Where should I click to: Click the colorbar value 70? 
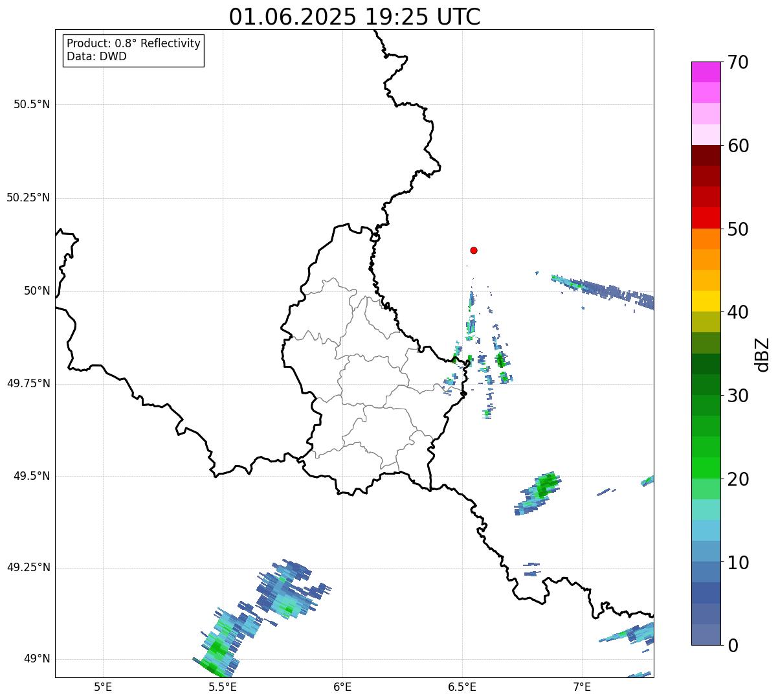[x=738, y=62]
